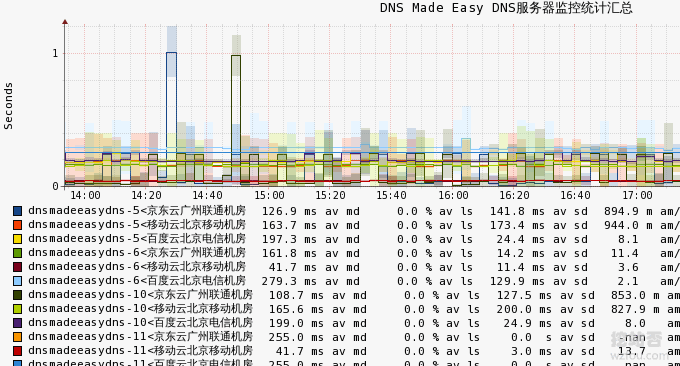Click the purple swatch for dnsmadeeasydns-10 百度云北京电信机房
680x366 pixels.
click(17, 323)
